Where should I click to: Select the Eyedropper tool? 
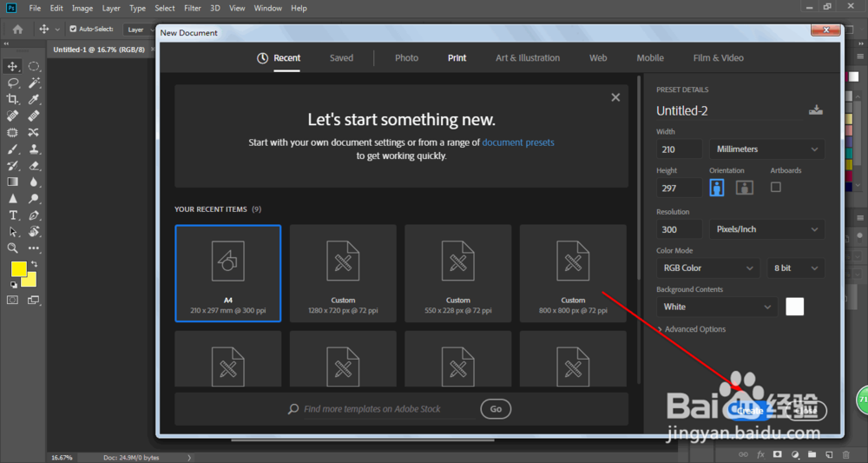pos(34,100)
